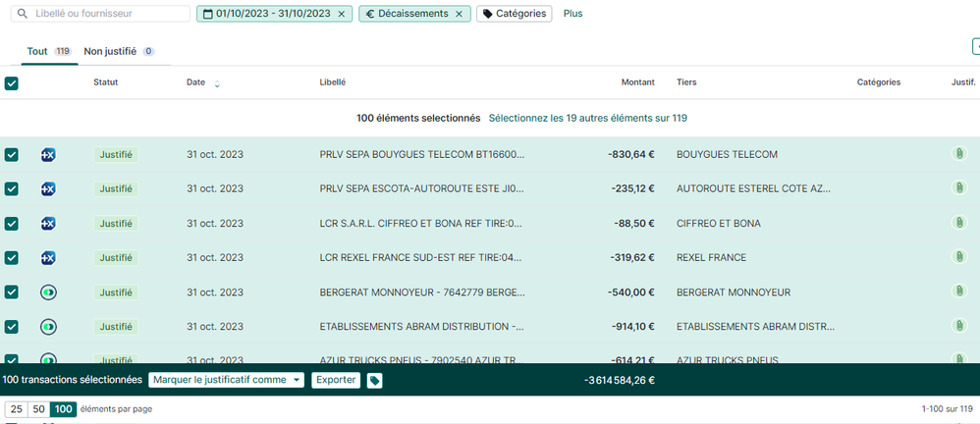
Task: Open the Marquer le justificatif comme dropdown
Action: pos(226,380)
